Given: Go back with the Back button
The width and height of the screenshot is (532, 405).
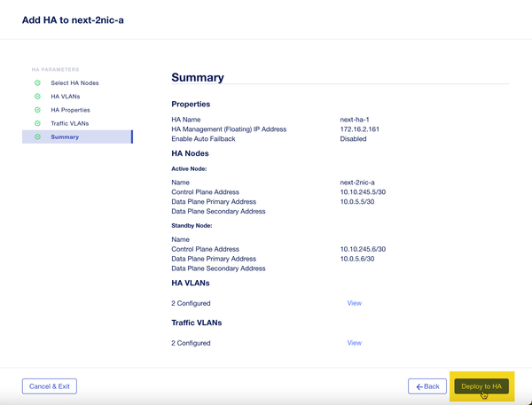Looking at the screenshot, I should [427, 386].
